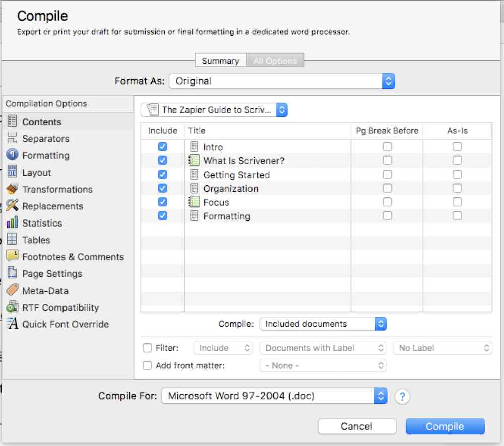Image resolution: width=504 pixels, height=446 pixels.
Task: Select Separators in Compilation Options
Action: 68,138
